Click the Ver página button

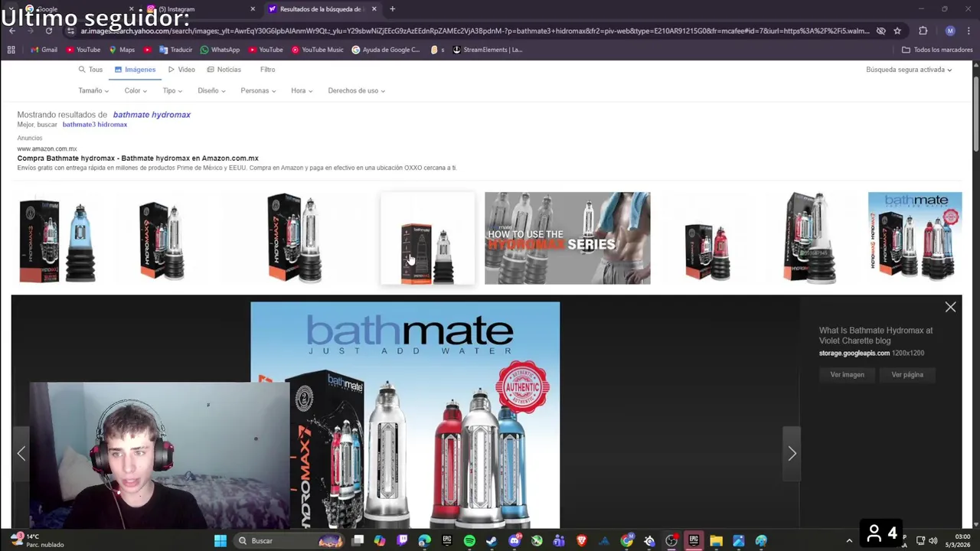[x=907, y=375]
